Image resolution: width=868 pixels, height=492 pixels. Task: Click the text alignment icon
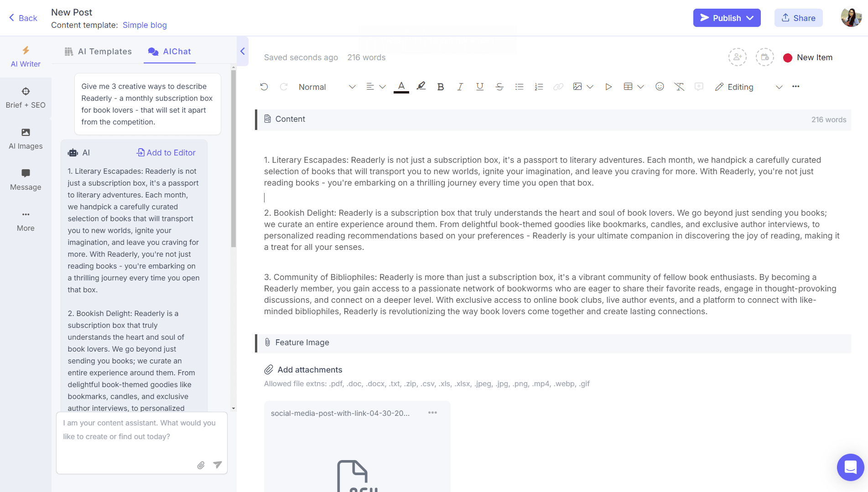point(370,87)
